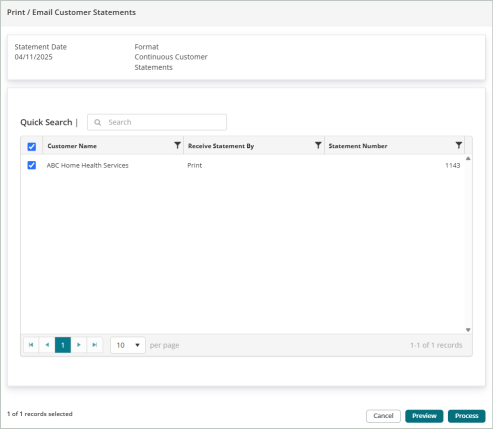This screenshot has width=493, height=429.
Task: Uncheck the ABC Home Health Services row
Action: [32, 165]
